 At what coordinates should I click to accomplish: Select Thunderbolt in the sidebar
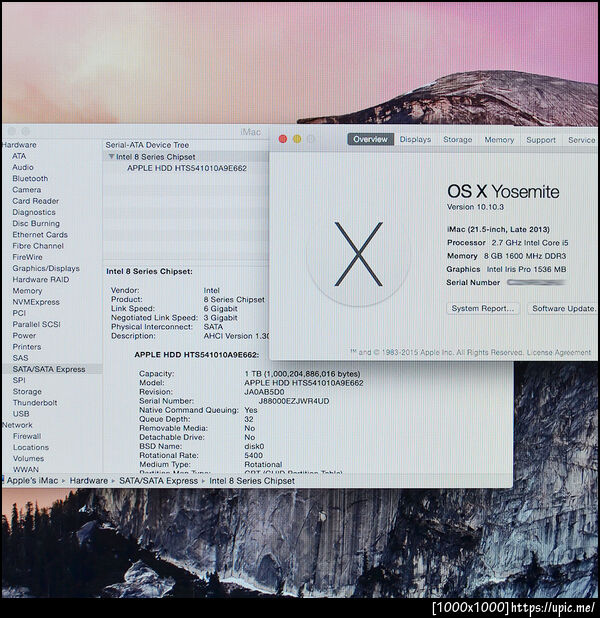pyautogui.click(x=35, y=403)
